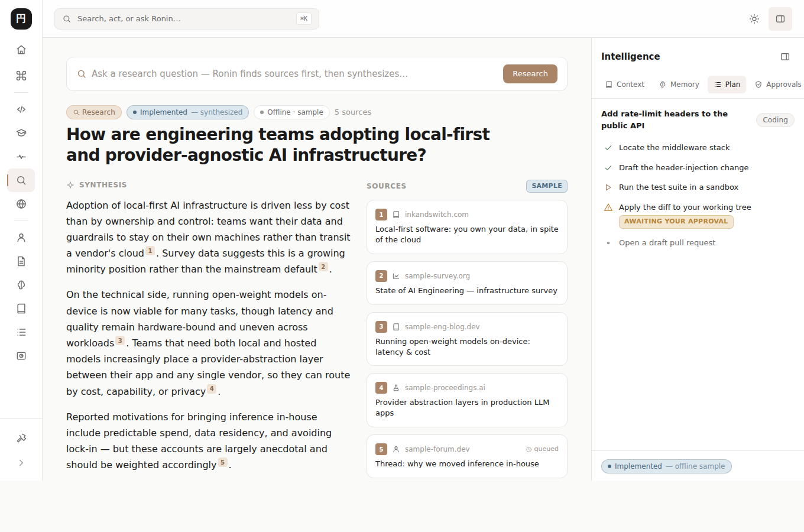Collapse the Intelligence panel using the header icon
Screen dimensions: 804x532
coord(785,57)
